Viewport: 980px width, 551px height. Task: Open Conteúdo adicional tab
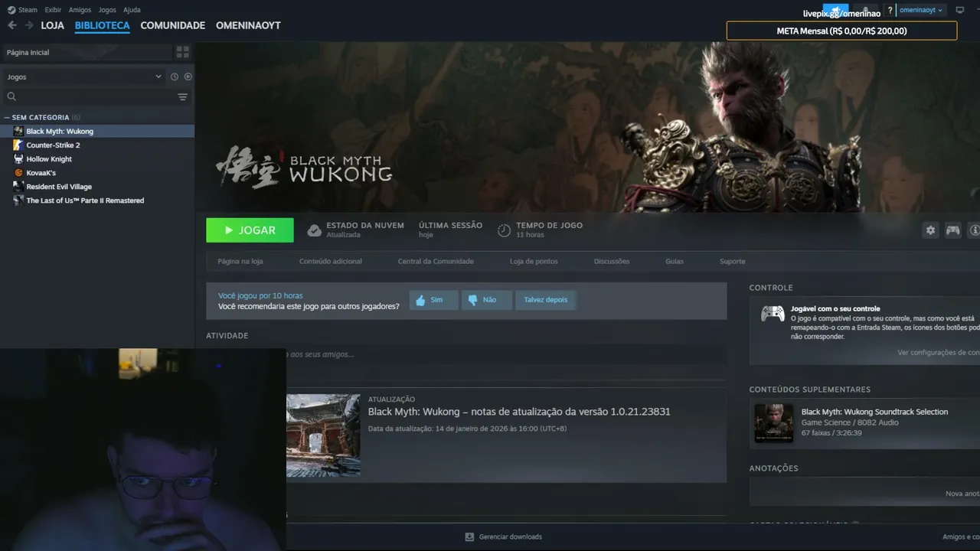point(331,262)
